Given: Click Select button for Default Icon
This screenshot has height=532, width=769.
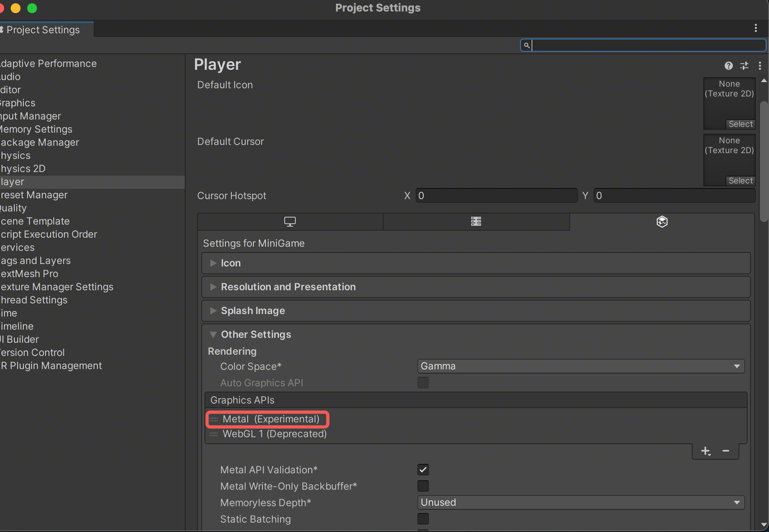Looking at the screenshot, I should (x=740, y=124).
